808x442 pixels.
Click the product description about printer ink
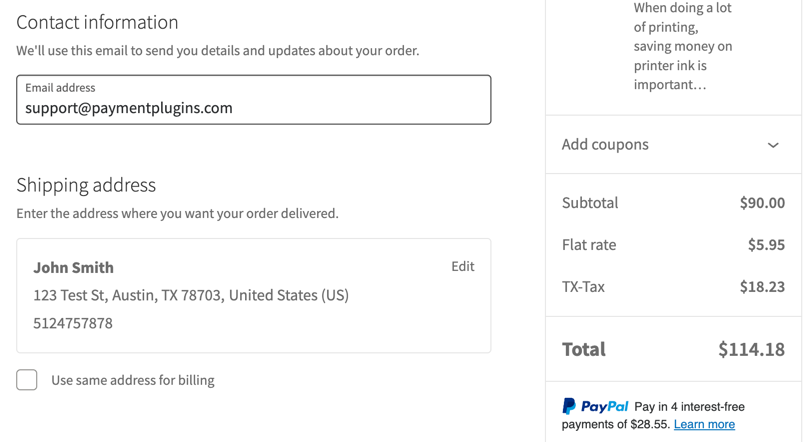coord(683,46)
